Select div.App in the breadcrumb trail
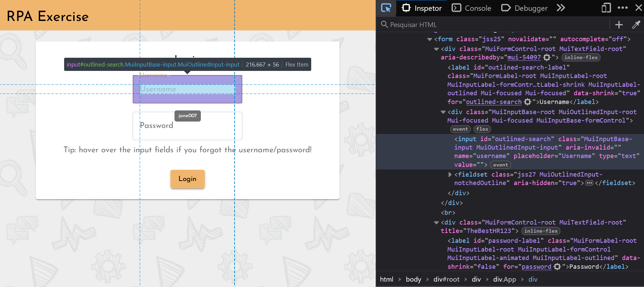Viewport: 644px width, 287px height. pos(504,279)
